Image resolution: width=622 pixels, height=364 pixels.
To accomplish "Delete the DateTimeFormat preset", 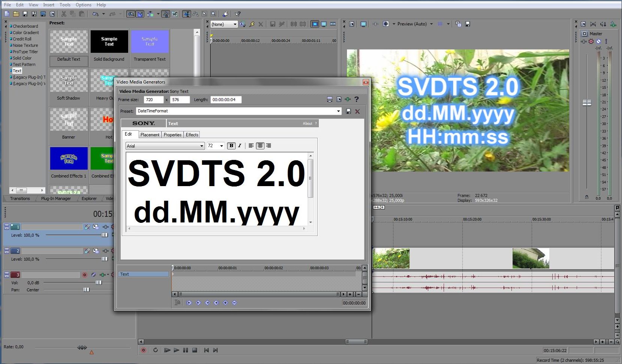I will (357, 111).
